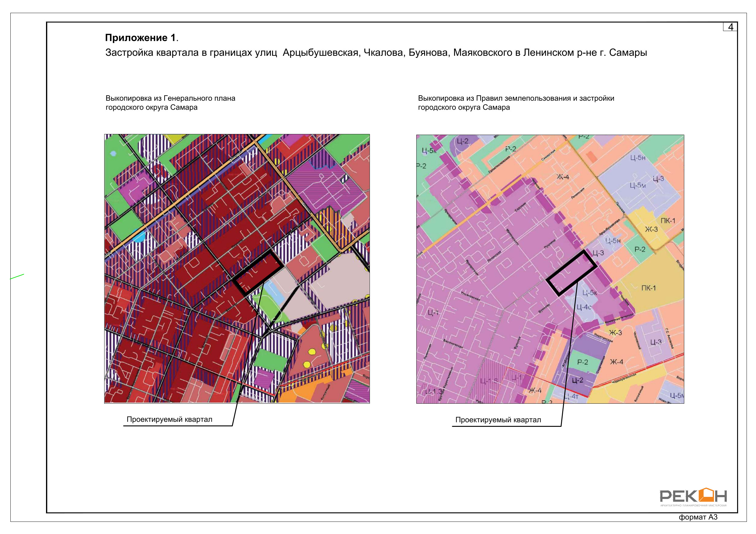Select the формат А3 text
This screenshot has height=534, width=756.
pyautogui.click(x=698, y=517)
